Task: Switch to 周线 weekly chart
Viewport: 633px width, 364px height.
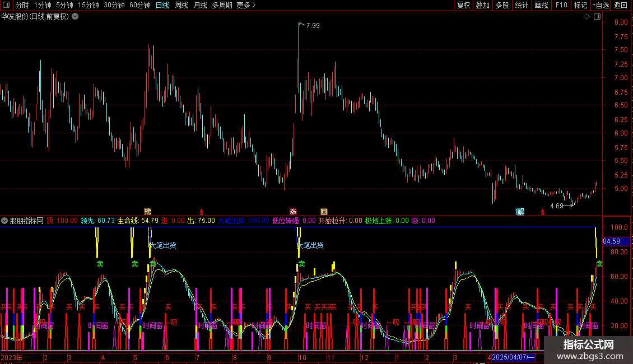Action: [x=181, y=6]
